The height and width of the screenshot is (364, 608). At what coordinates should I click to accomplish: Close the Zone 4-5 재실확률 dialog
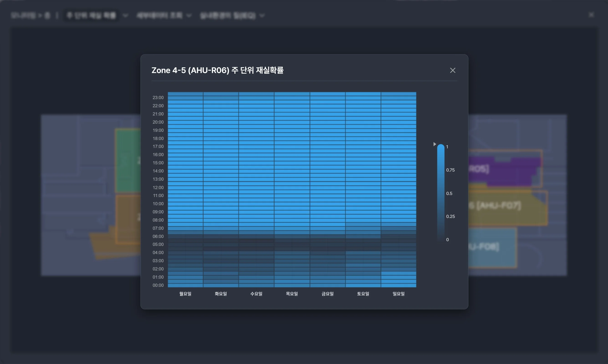point(453,70)
